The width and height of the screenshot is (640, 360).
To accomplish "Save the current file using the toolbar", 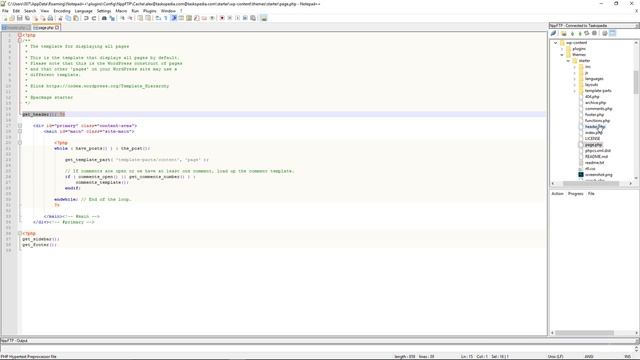I will 20,18.
